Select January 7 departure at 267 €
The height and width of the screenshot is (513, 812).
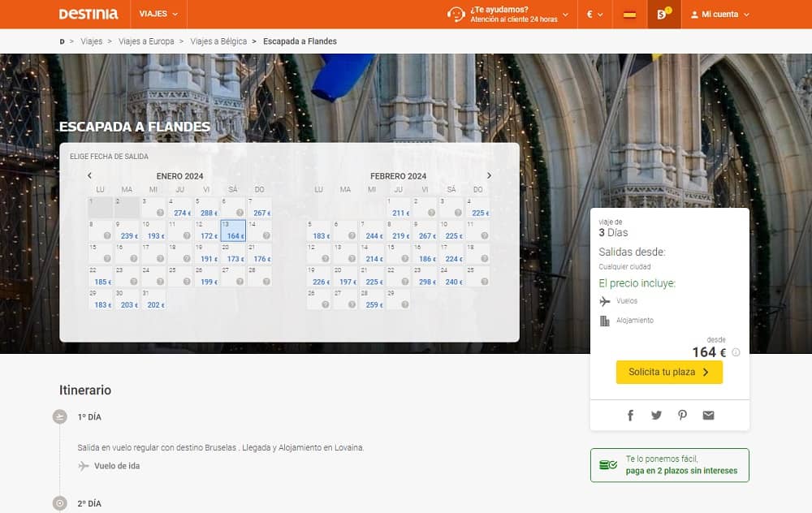(260, 208)
